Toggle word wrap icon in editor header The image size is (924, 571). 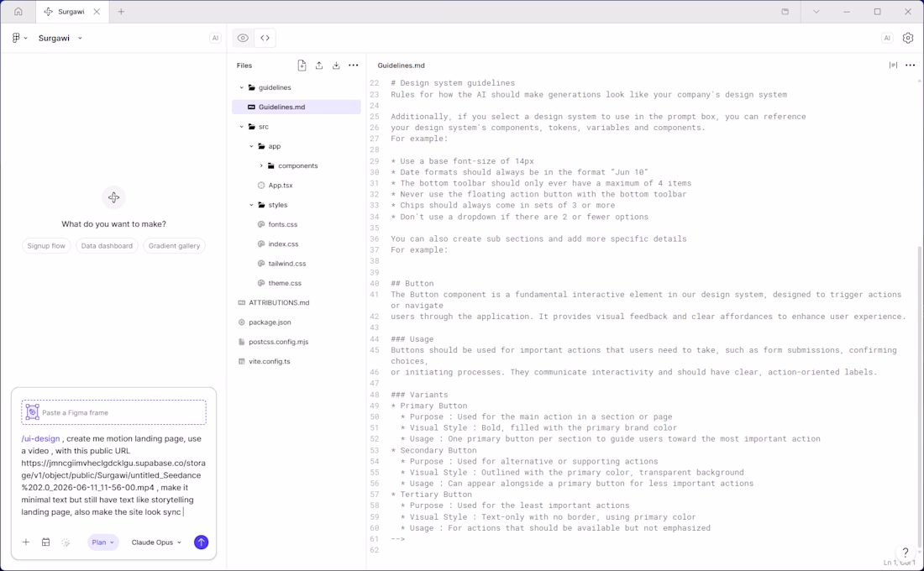(x=894, y=65)
